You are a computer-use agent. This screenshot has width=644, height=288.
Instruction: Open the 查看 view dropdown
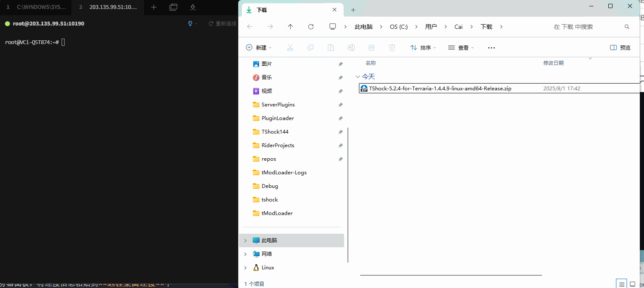(461, 48)
